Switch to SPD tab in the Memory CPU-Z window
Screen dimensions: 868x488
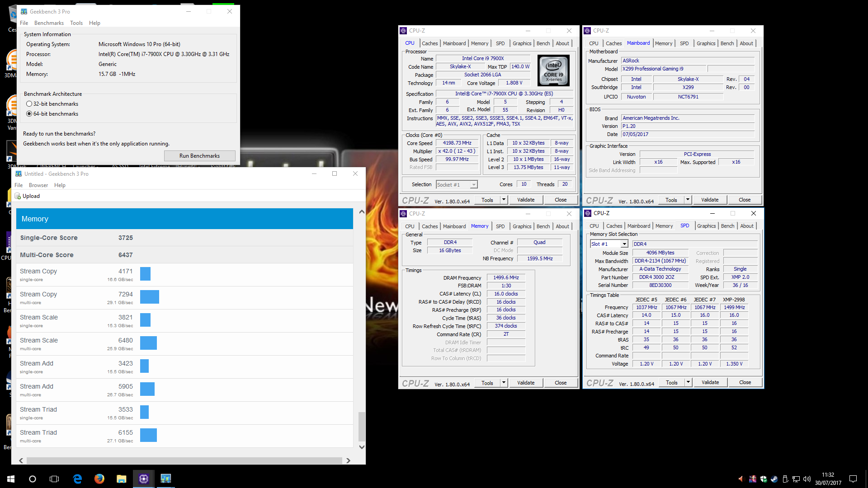500,226
